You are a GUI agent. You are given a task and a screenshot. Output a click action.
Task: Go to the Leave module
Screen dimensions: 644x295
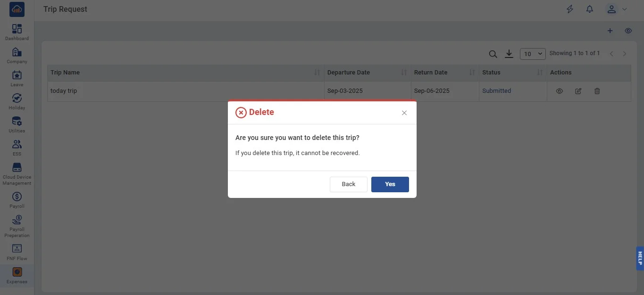pyautogui.click(x=17, y=78)
